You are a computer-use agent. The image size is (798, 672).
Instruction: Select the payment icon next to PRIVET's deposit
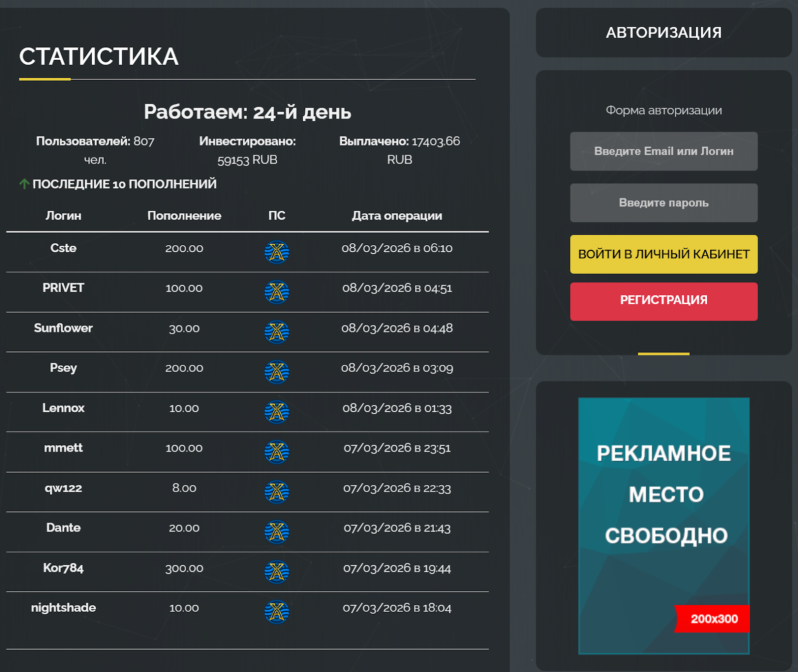click(x=277, y=293)
